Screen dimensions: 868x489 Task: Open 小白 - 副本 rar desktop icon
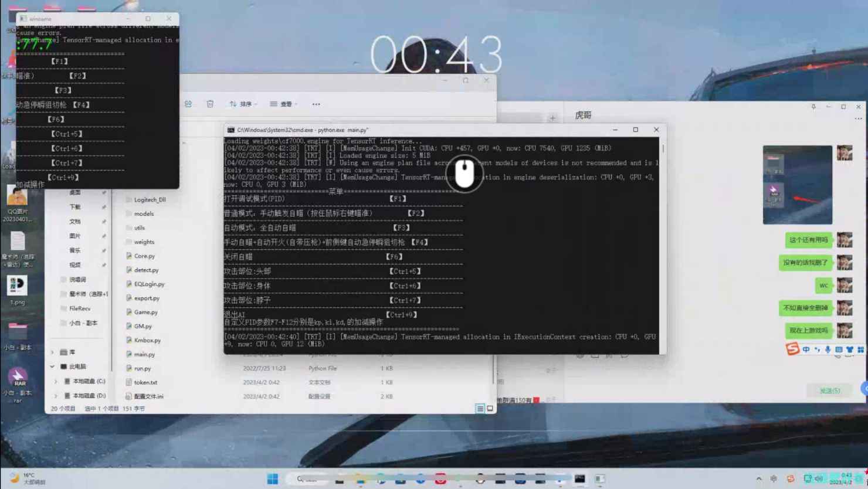[x=18, y=385]
